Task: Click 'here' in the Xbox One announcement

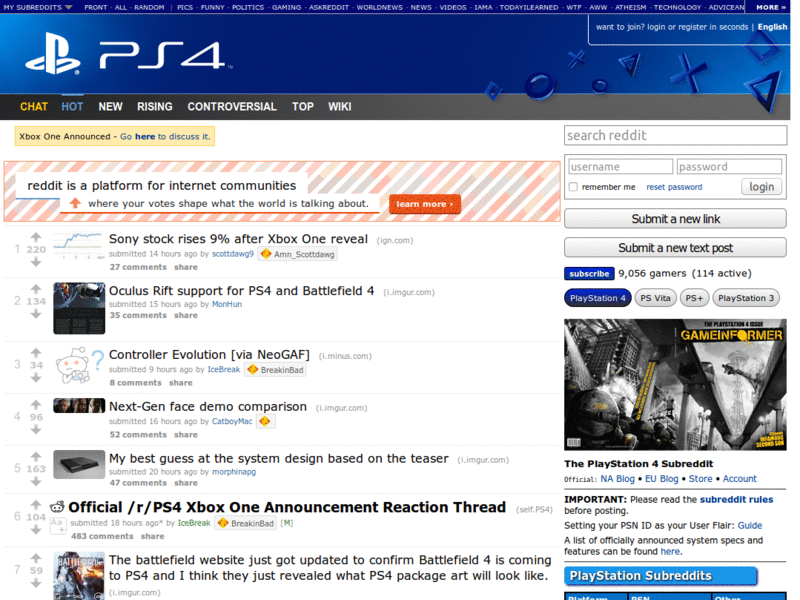Action: [145, 136]
